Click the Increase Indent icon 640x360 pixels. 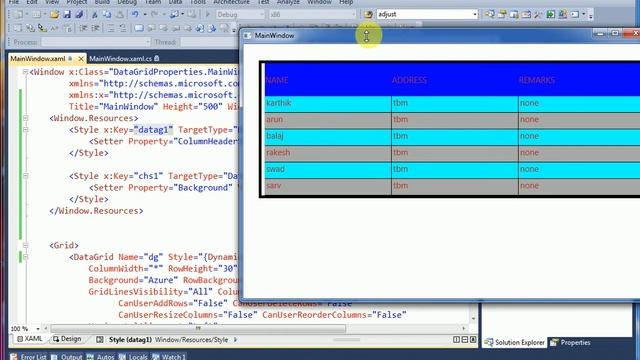[x=96, y=28]
